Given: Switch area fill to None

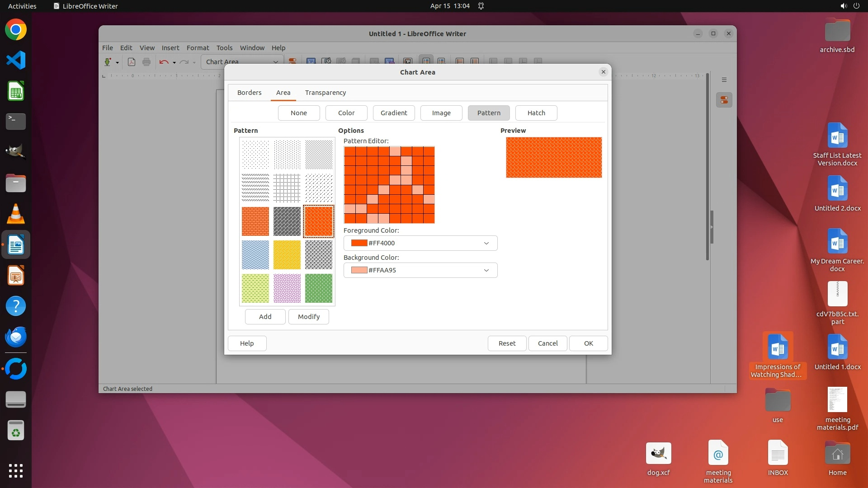Looking at the screenshot, I should tap(299, 113).
